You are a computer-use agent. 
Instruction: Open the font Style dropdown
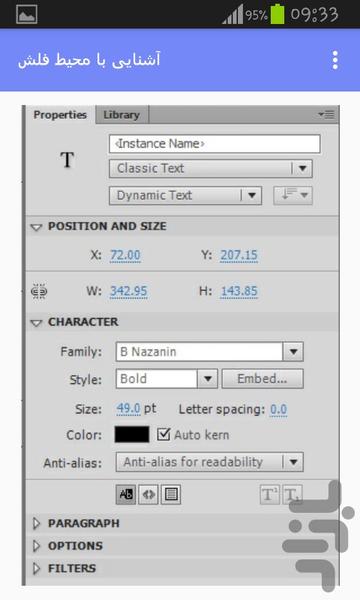[x=208, y=379]
